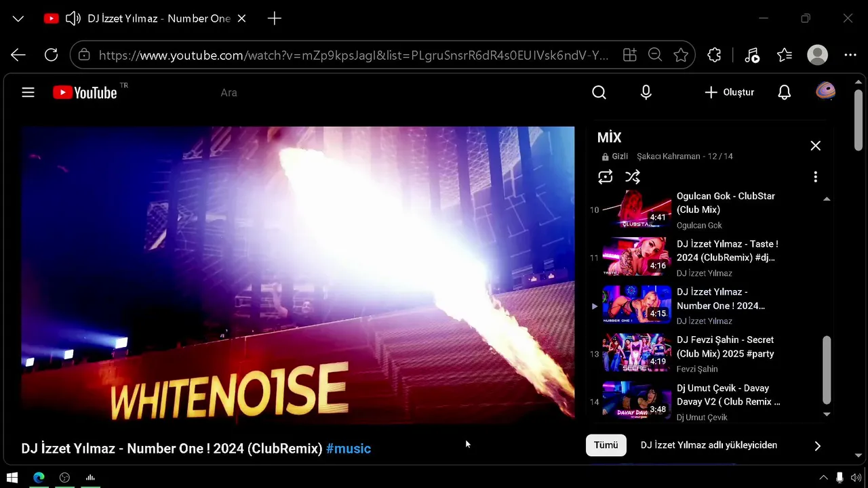View site information lock icon
The height and width of the screenshot is (488, 868).
tap(84, 56)
